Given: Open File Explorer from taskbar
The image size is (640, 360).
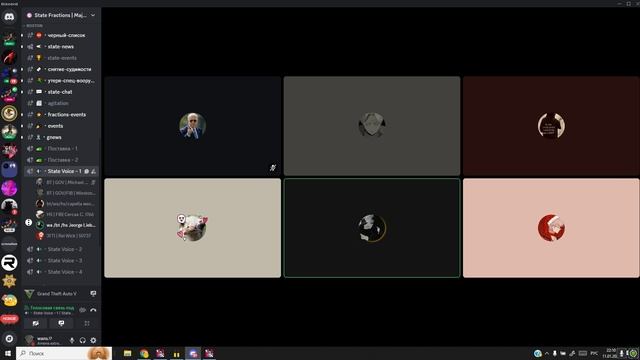Looking at the screenshot, I should tap(127, 353).
